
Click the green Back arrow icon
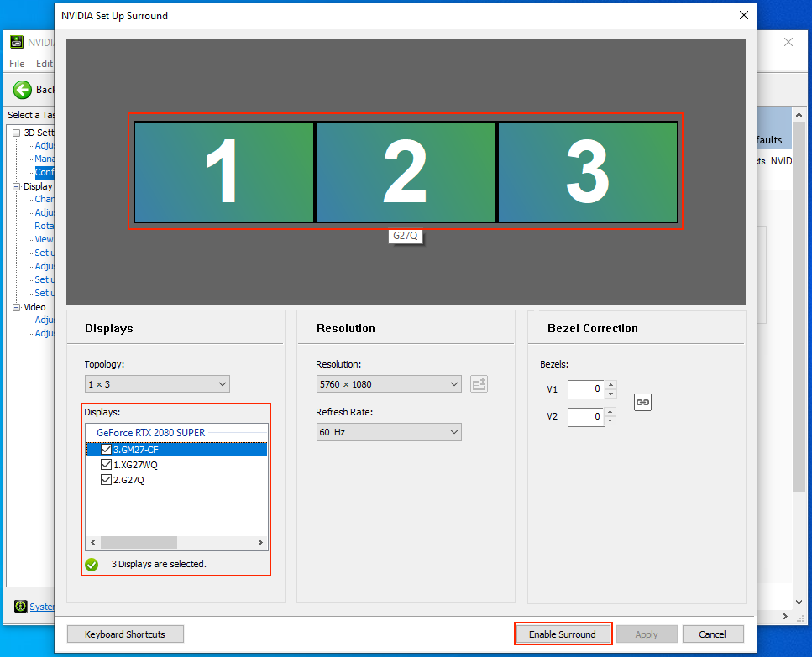[23, 90]
